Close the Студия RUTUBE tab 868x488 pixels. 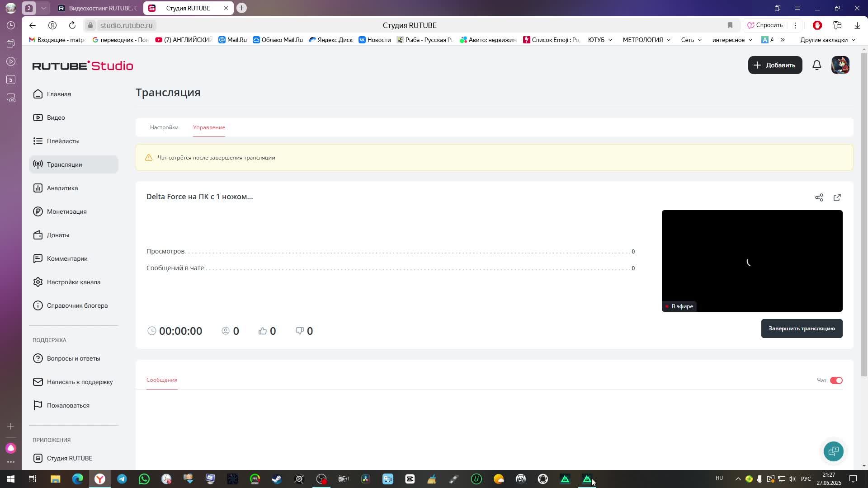[226, 8]
